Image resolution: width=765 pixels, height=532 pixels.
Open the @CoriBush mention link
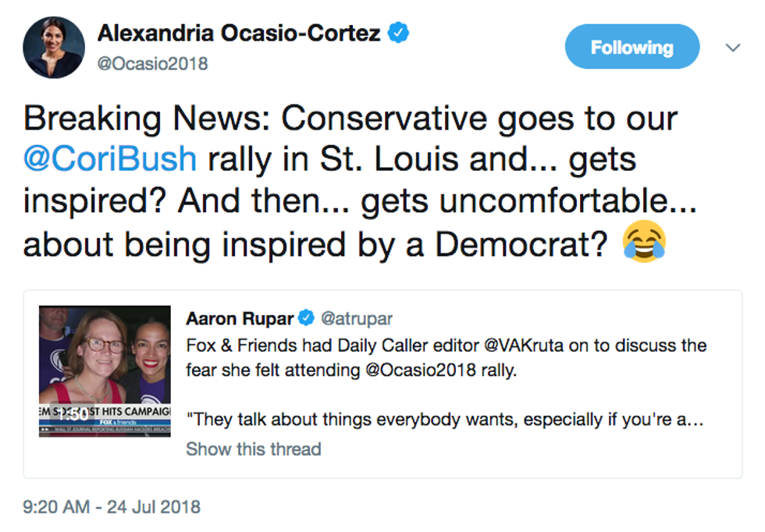coord(110,159)
